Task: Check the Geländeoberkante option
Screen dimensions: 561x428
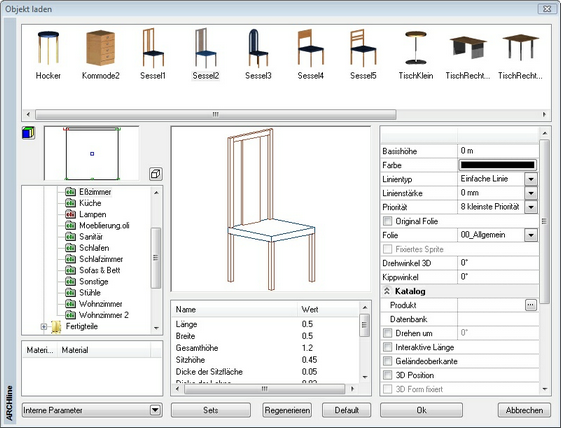Action: [x=387, y=361]
